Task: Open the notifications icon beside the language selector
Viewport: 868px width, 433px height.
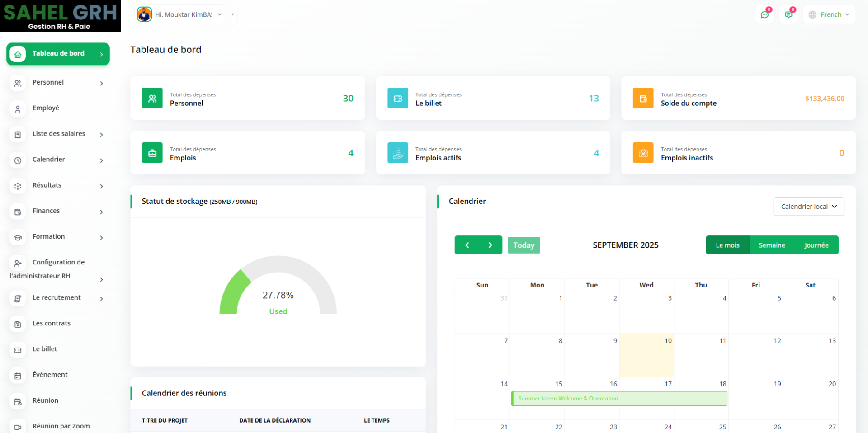Action: point(788,14)
